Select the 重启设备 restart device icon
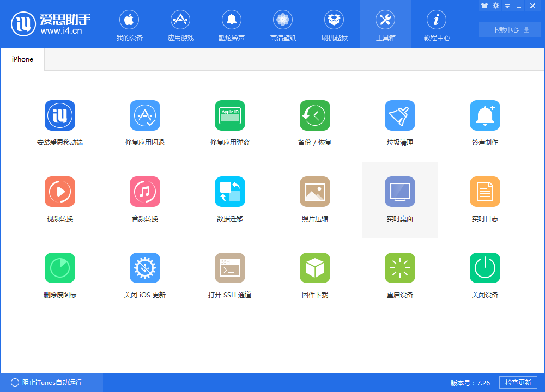Screen dimensions: 545x392 (x=399, y=268)
